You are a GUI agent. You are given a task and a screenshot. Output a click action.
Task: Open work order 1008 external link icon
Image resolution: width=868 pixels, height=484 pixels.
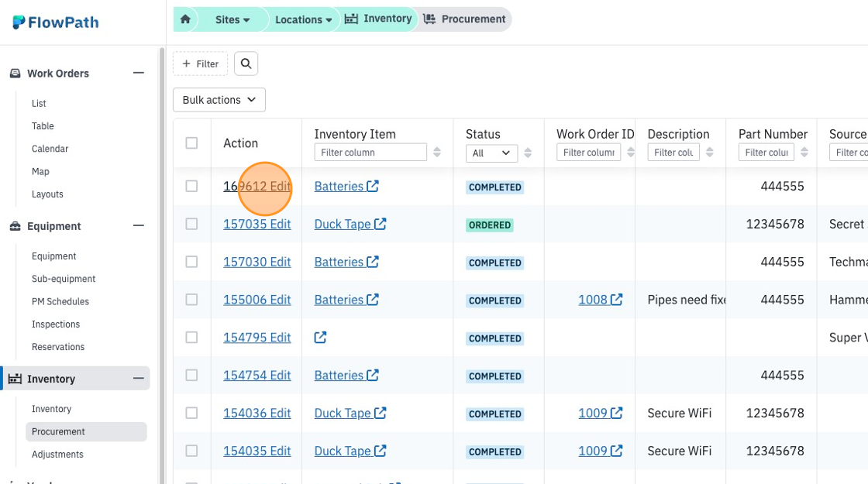616,300
